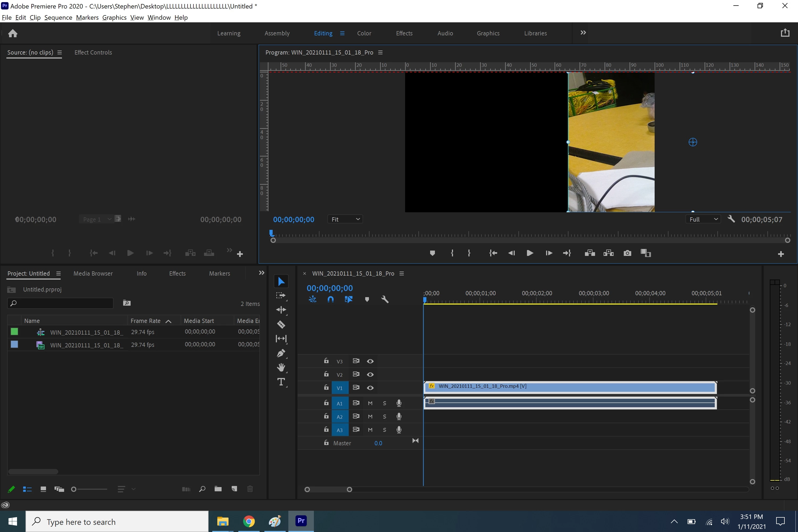Toggle timeline snapping magnet
Image resolution: width=798 pixels, height=532 pixels.
coord(330,299)
